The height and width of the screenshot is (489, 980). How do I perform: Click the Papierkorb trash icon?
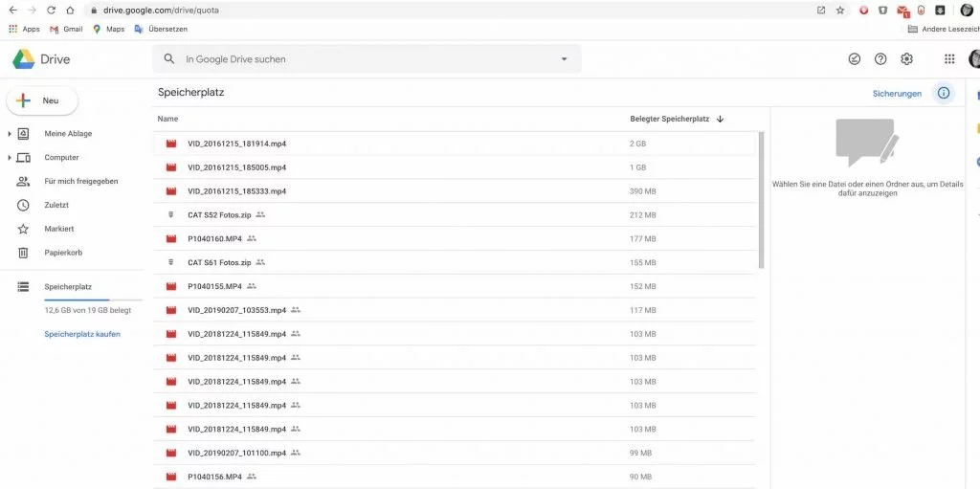coord(23,253)
